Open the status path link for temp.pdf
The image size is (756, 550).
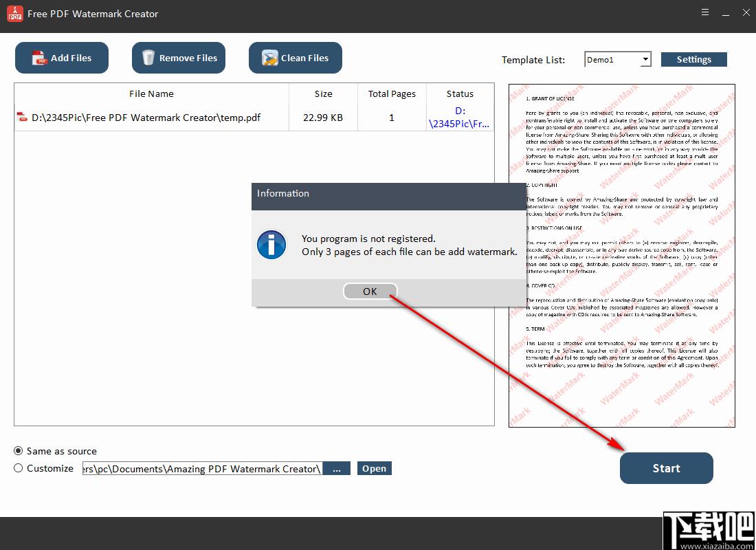[x=460, y=118]
